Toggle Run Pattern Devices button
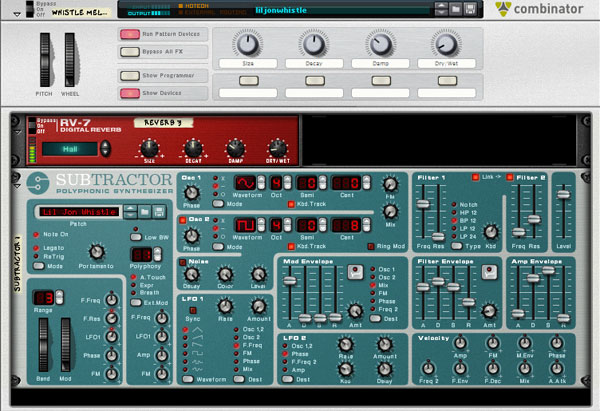 (130, 34)
